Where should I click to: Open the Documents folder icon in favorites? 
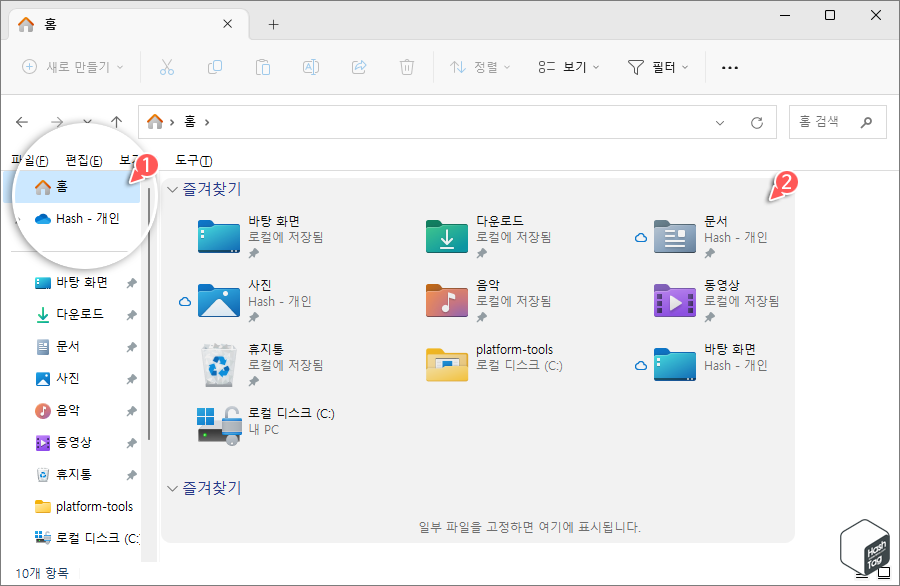pyautogui.click(x=674, y=236)
